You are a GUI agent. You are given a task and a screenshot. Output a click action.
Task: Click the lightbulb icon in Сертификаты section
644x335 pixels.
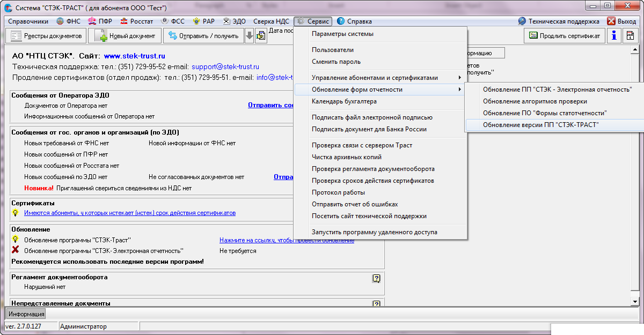[x=16, y=213]
